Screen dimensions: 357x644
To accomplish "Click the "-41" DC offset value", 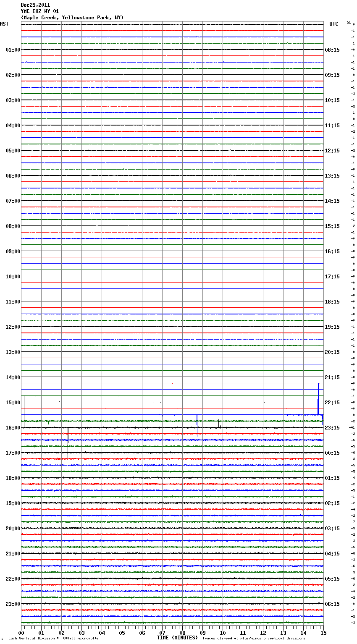I will [352, 427].
